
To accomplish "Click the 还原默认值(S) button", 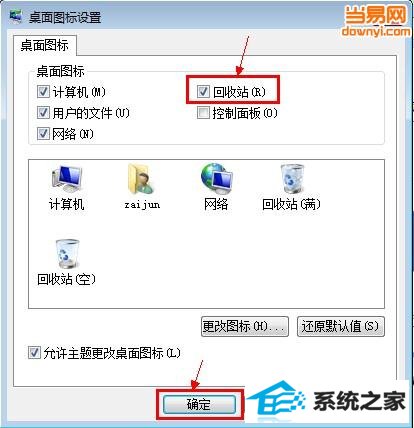I will coord(341,326).
